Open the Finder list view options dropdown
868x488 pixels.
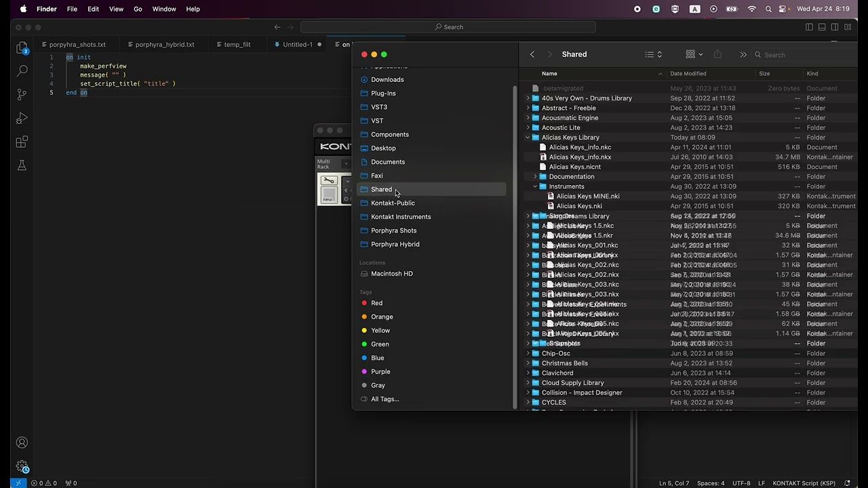tap(654, 54)
